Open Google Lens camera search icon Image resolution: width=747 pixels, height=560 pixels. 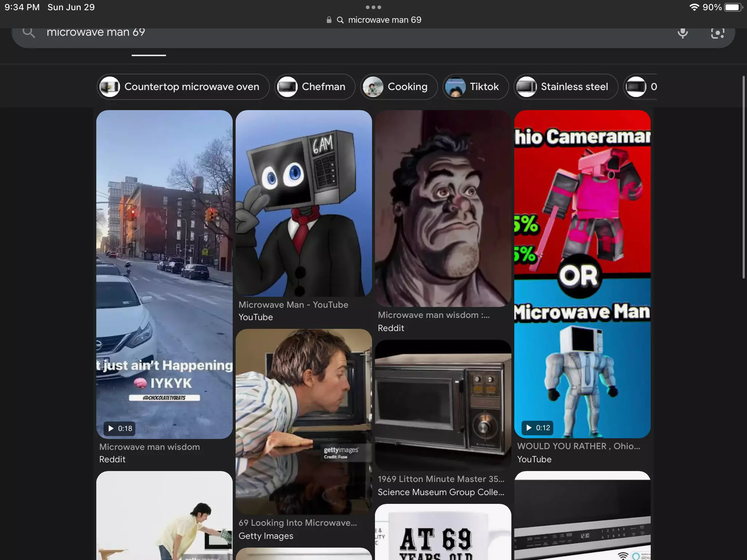pyautogui.click(x=717, y=33)
